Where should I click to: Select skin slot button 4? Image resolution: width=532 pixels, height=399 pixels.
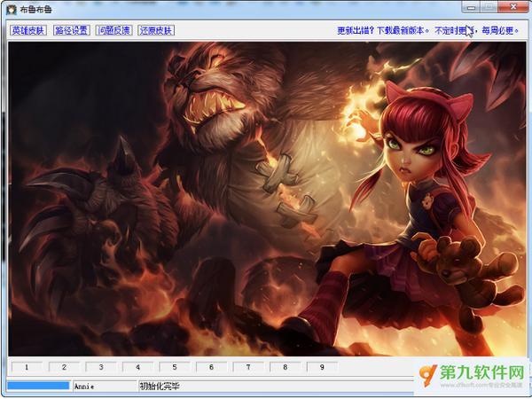click(x=137, y=367)
